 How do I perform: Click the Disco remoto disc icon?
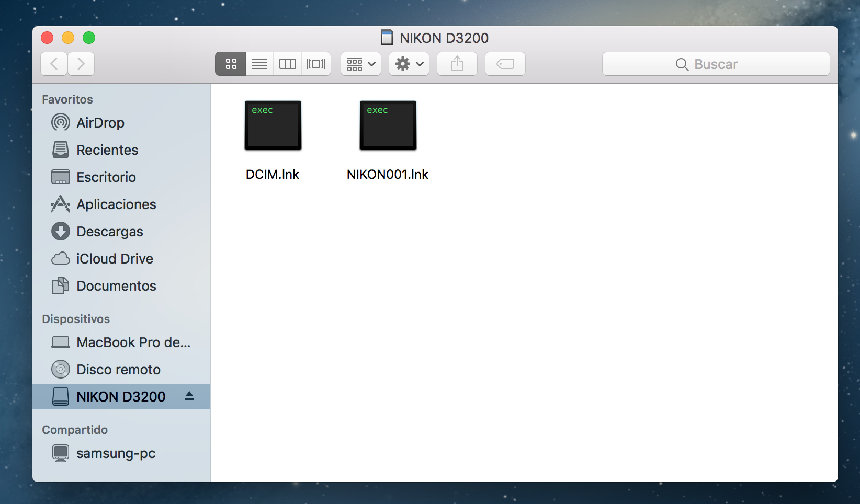coord(61,370)
